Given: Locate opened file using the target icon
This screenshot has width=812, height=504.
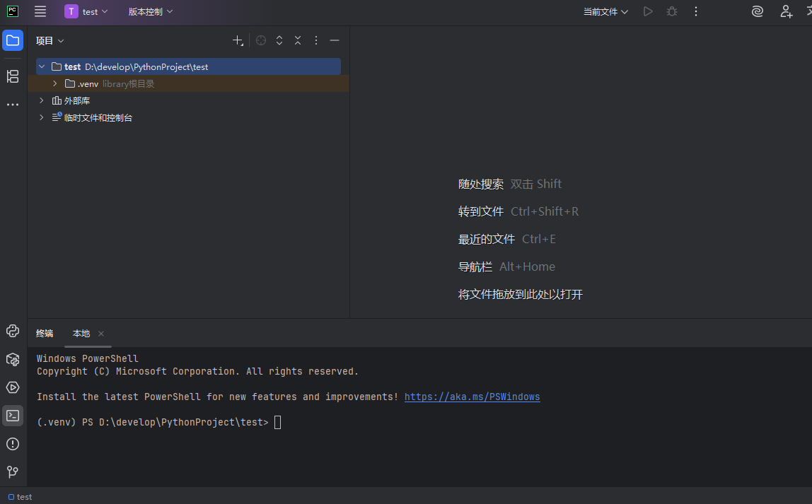Looking at the screenshot, I should pos(261,40).
